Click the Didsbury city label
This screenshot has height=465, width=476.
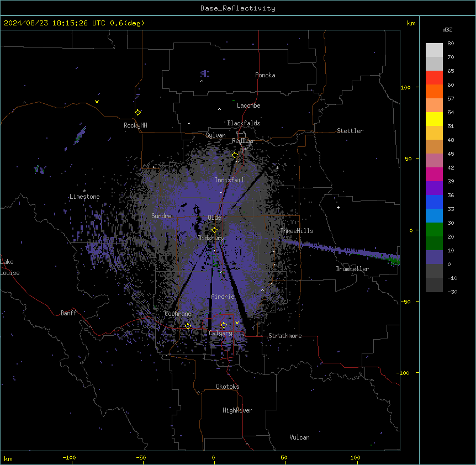[x=211, y=238]
